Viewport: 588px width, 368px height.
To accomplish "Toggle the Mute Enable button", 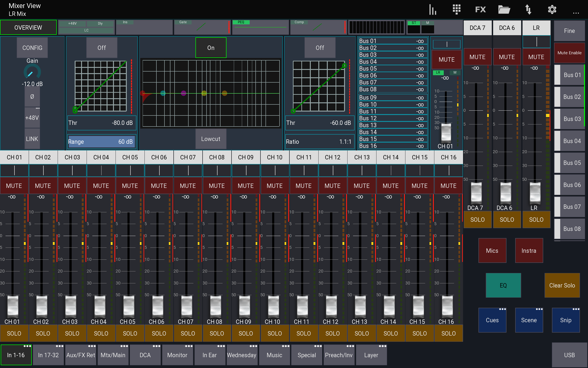I will click(569, 53).
